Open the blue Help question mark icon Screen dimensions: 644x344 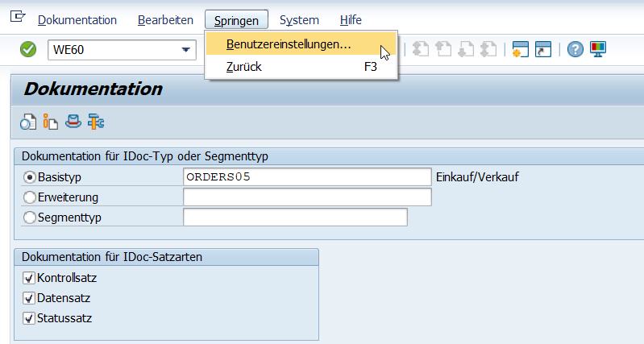click(575, 49)
